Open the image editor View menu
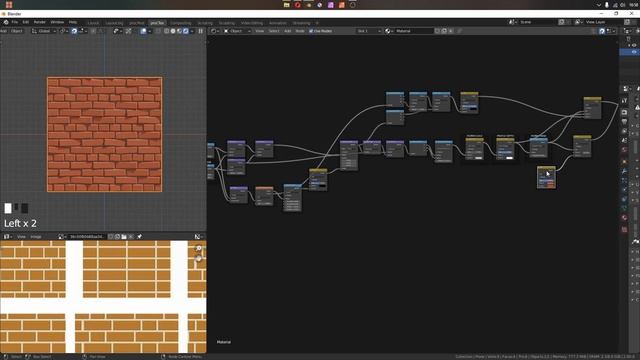 click(x=21, y=237)
